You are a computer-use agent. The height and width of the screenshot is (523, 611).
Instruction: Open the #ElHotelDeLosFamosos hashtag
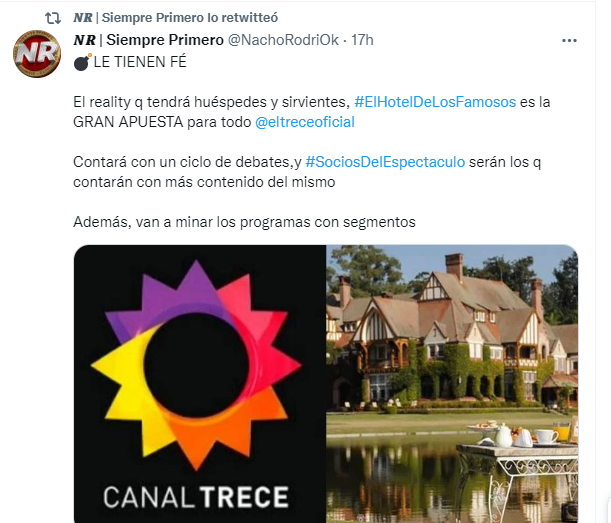point(435,102)
